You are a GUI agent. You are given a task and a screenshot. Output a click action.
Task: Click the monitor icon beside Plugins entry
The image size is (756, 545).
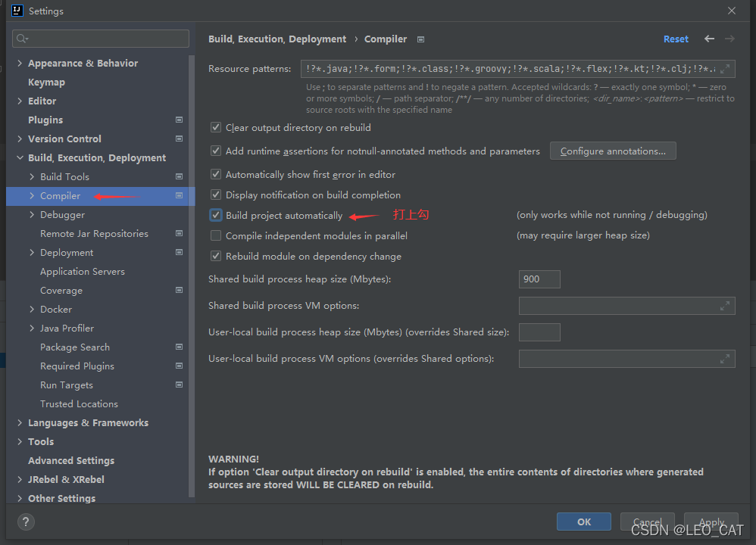[x=179, y=120]
